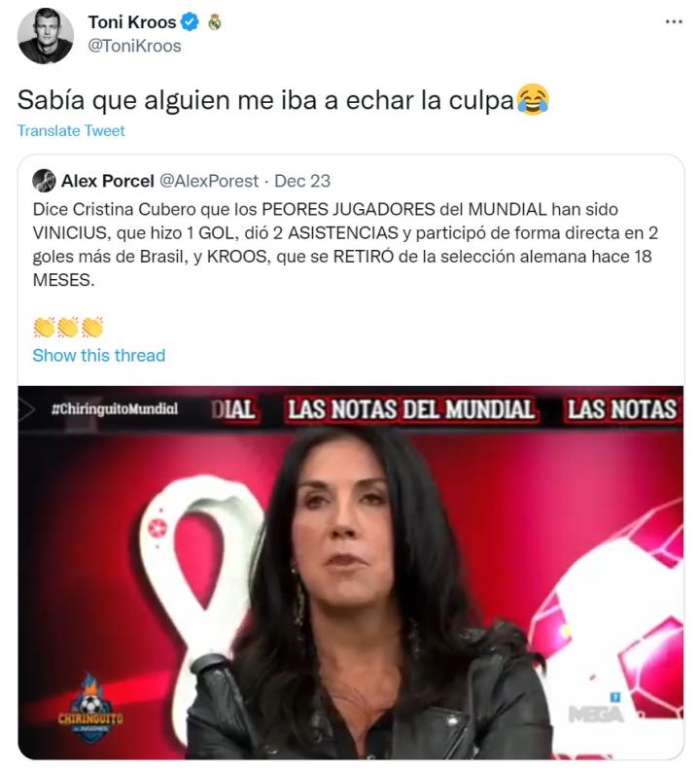
Task: Click the Chiringuito logo in video corner
Action: coord(90,711)
